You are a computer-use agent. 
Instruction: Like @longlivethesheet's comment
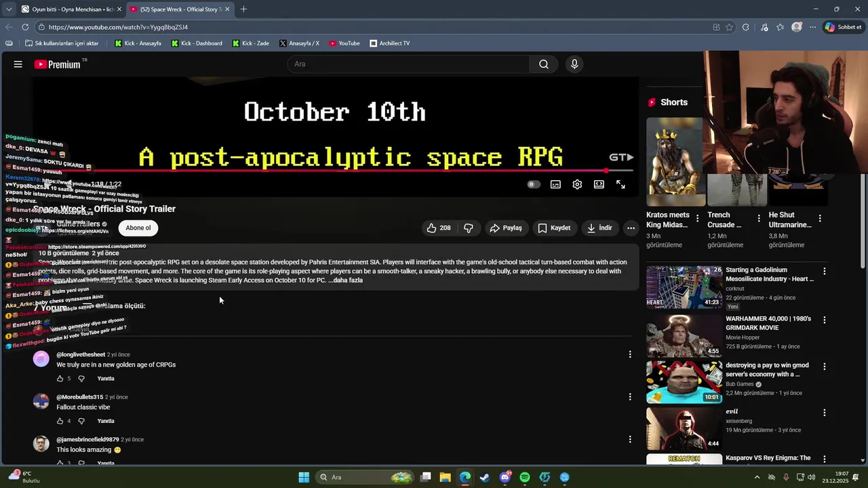pyautogui.click(x=60, y=378)
